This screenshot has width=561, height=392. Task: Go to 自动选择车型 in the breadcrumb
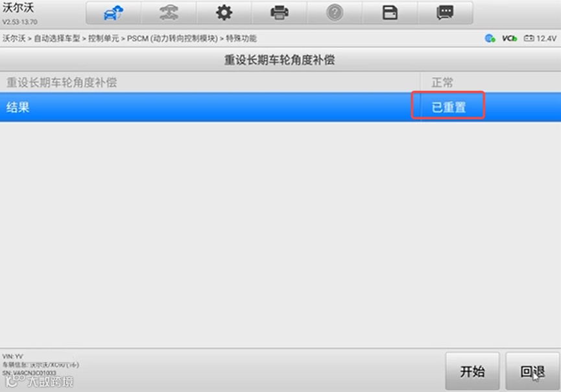pos(57,38)
